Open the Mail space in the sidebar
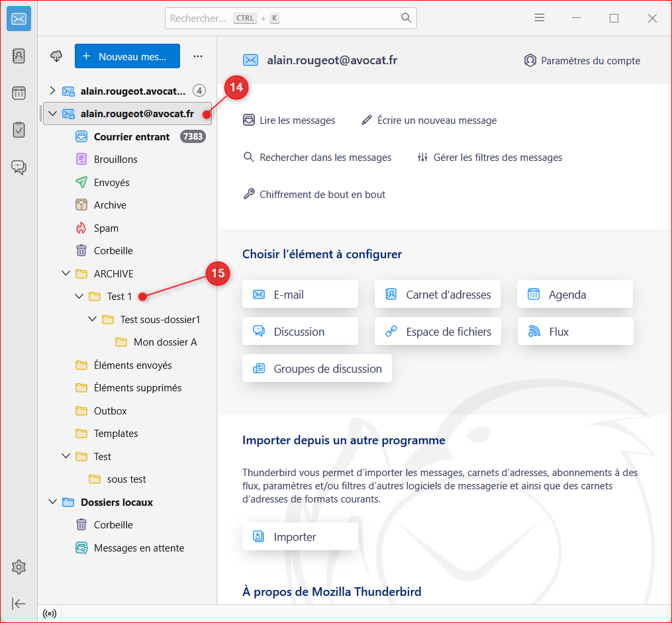This screenshot has width=672, height=623. pos(19,19)
